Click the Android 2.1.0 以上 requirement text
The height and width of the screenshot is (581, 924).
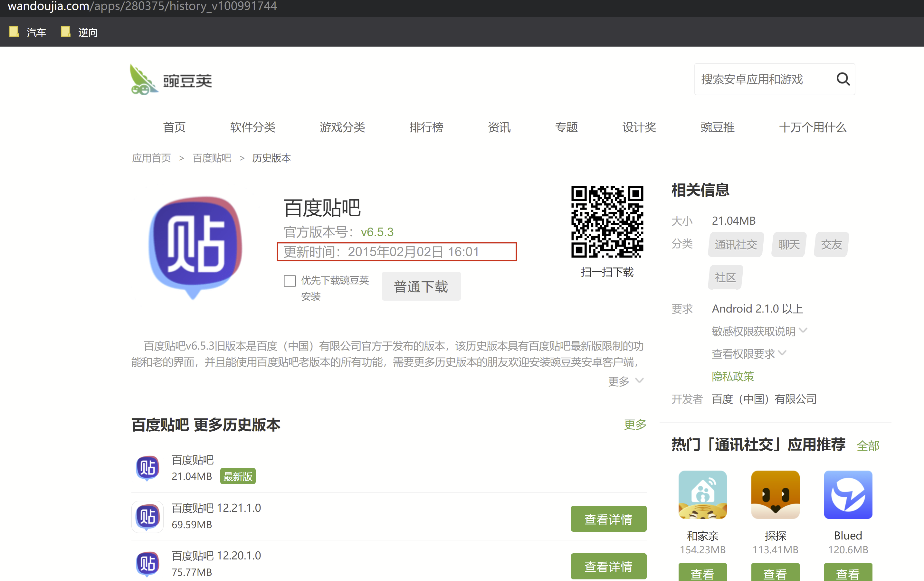click(x=757, y=309)
